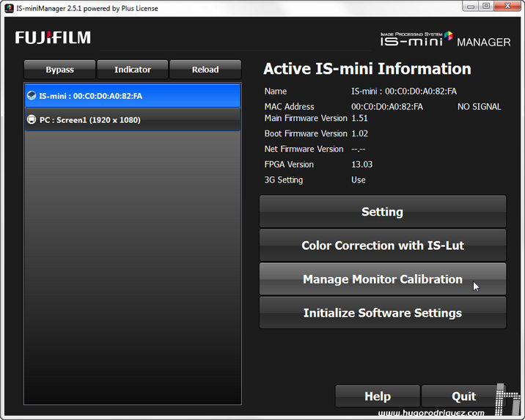The width and height of the screenshot is (525, 420).
Task: Close the IS-miniManager window
Action: [507, 7]
